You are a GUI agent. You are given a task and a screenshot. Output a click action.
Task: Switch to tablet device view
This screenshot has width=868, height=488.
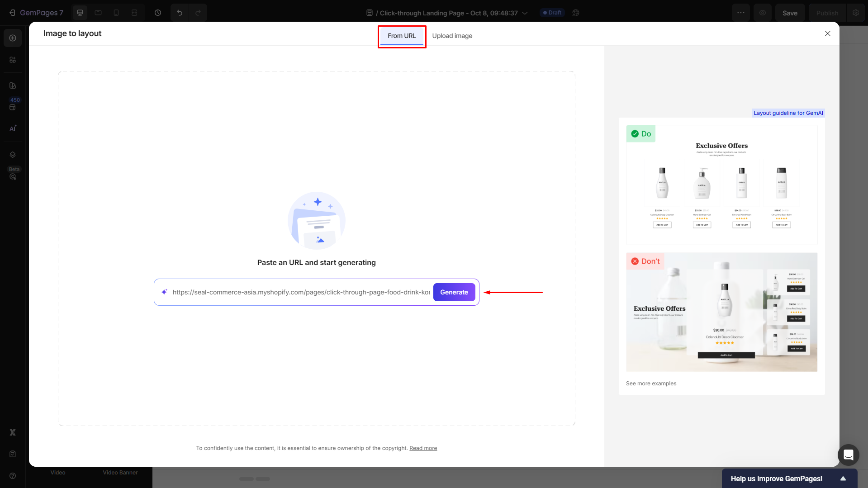[x=98, y=13]
